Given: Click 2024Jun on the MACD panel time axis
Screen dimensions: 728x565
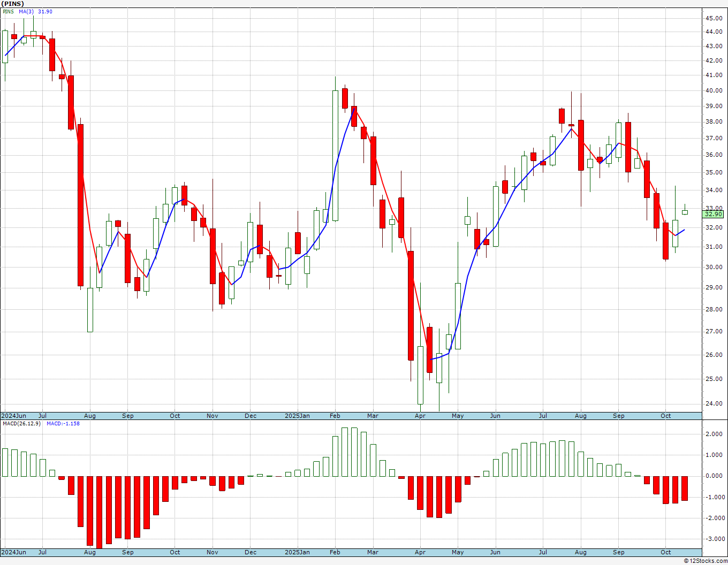Looking at the screenshot, I should tap(14, 552).
